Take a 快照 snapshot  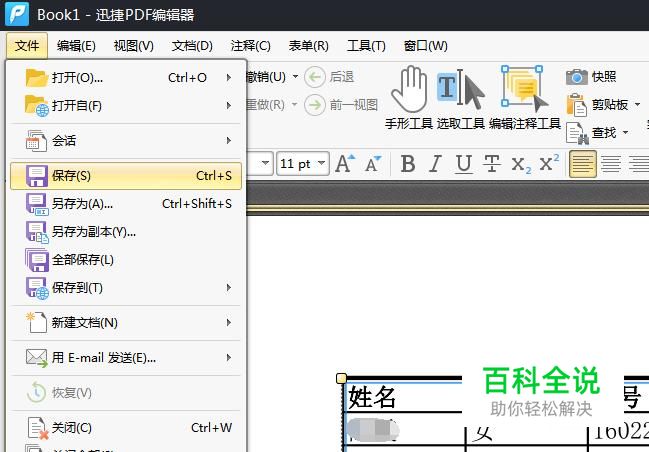pos(591,77)
